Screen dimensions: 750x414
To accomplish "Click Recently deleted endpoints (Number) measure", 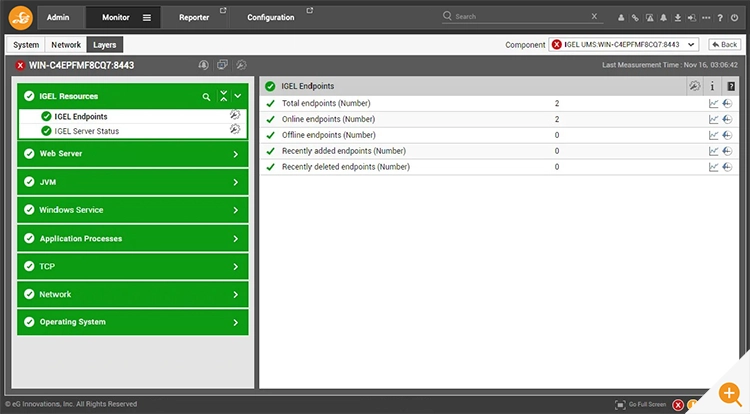I will (x=346, y=166).
